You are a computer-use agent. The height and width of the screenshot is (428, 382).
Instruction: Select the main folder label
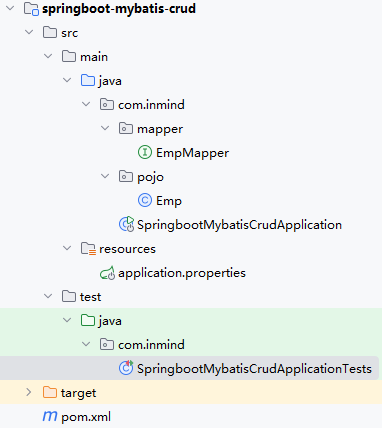click(94, 57)
